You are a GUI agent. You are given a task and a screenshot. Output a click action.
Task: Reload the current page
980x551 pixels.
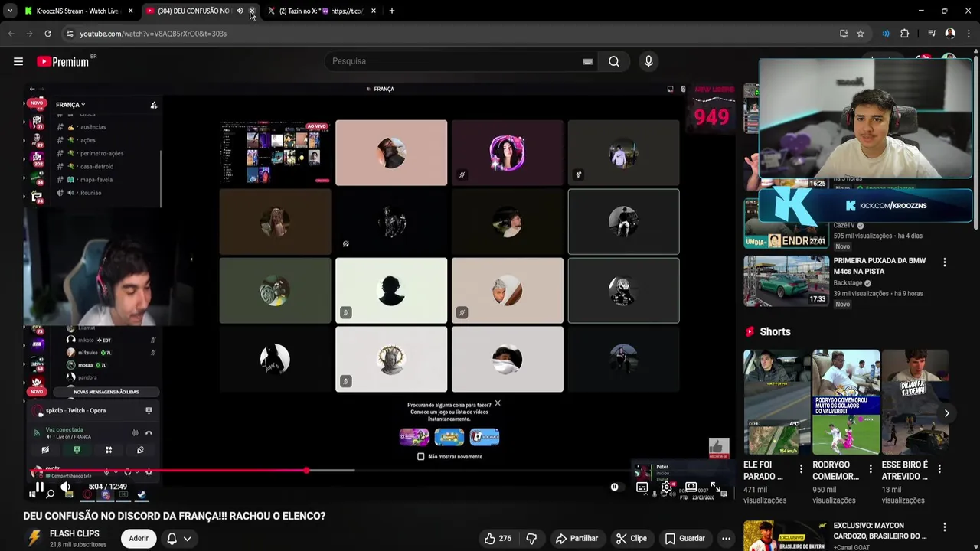pos(47,34)
